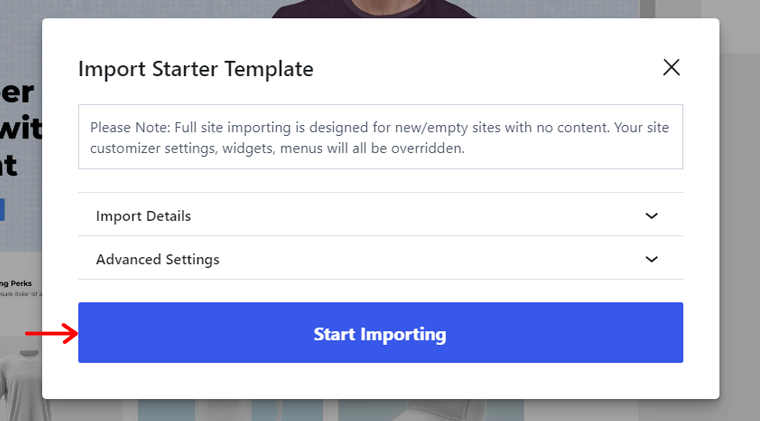
Task: Click the bold 'wit' headline text behind dialog
Action: 21,128
